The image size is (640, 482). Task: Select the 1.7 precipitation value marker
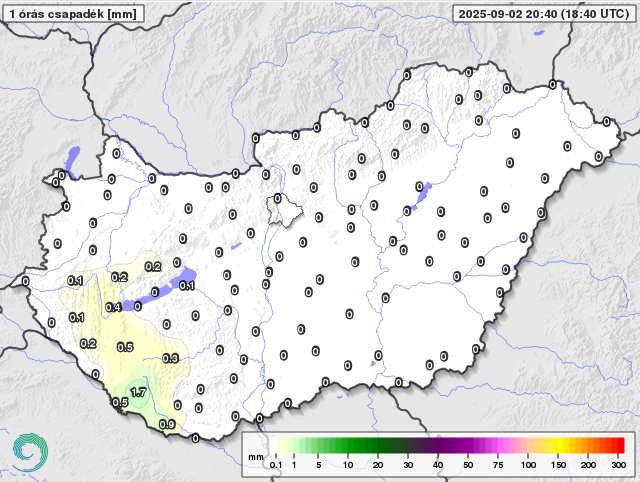(139, 392)
